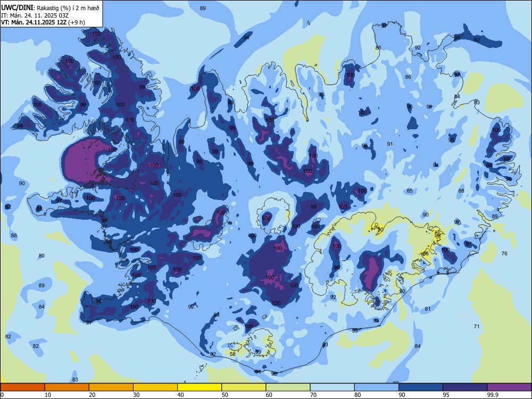The height and width of the screenshot is (399, 532).
Task: Select the amber 20–30 legend swatch
Action: (x=111, y=387)
